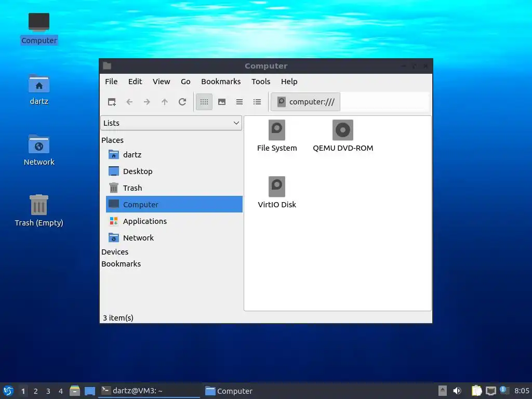532x399 pixels.
Task: Open the Bookmarks menu
Action: 221,82
